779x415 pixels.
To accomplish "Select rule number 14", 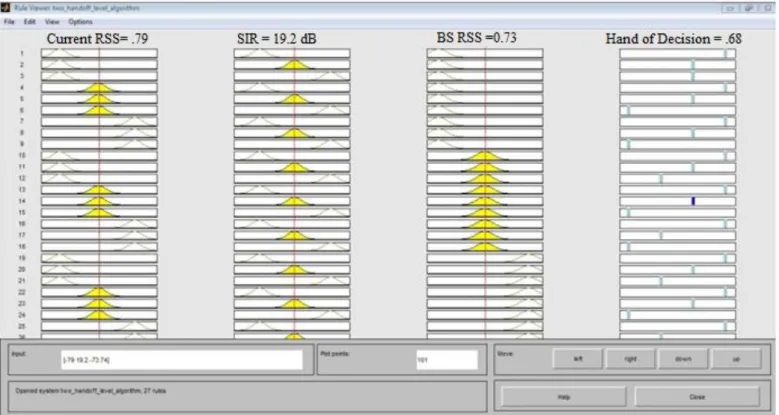I will [22, 201].
